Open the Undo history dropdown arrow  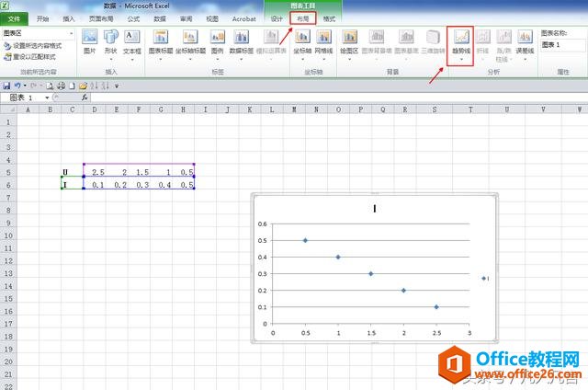tap(25, 86)
